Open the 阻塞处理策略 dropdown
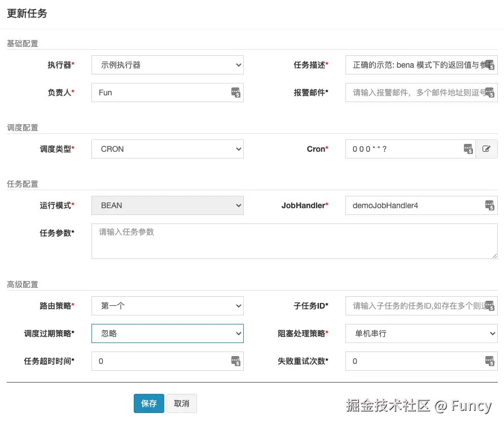The image size is (504, 426). point(422,333)
